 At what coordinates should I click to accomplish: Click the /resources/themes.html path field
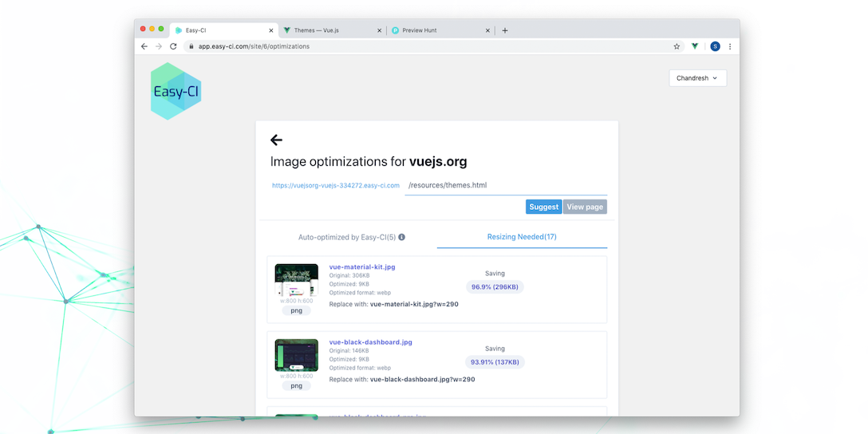[x=506, y=185]
